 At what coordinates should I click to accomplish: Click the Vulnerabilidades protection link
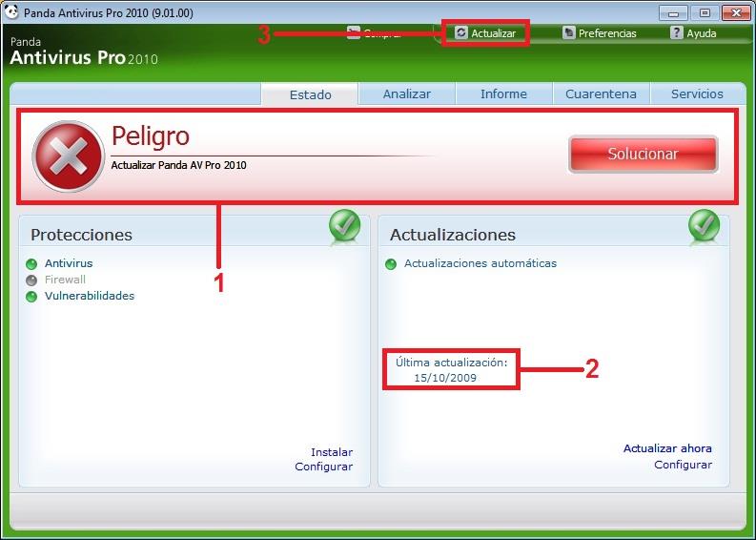(x=90, y=296)
